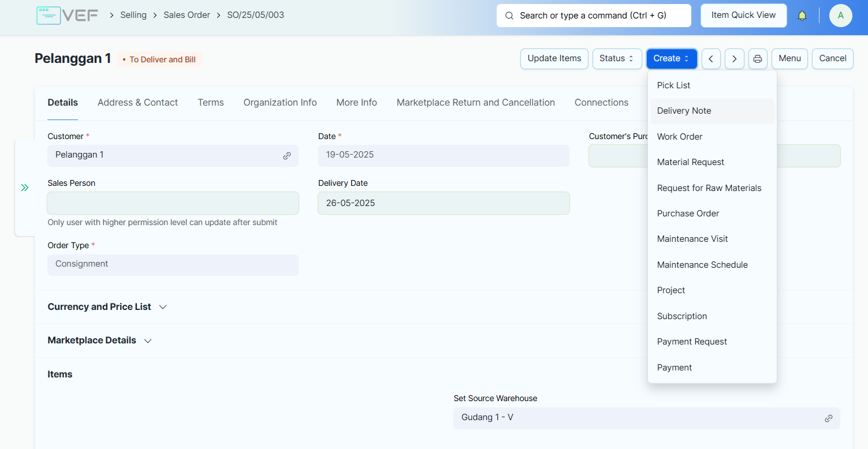Image resolution: width=868 pixels, height=449 pixels.
Task: Choose Work Order from the Create menu
Action: click(x=712, y=137)
